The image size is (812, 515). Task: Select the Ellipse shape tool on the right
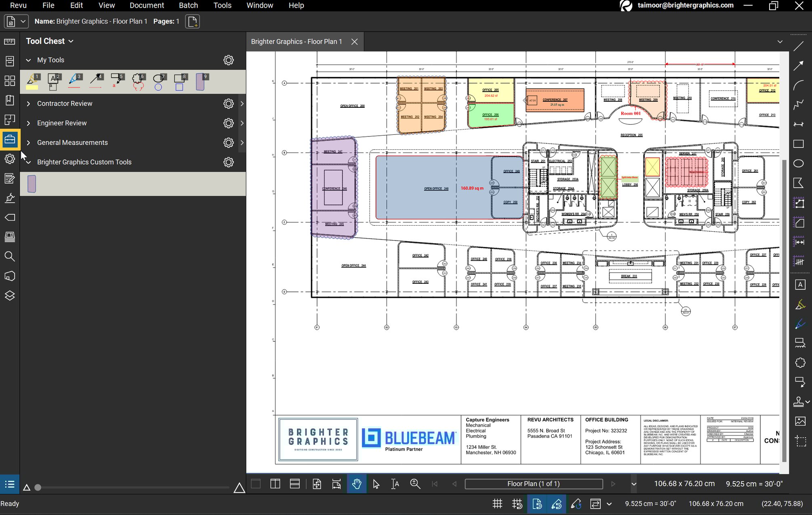coord(799,163)
